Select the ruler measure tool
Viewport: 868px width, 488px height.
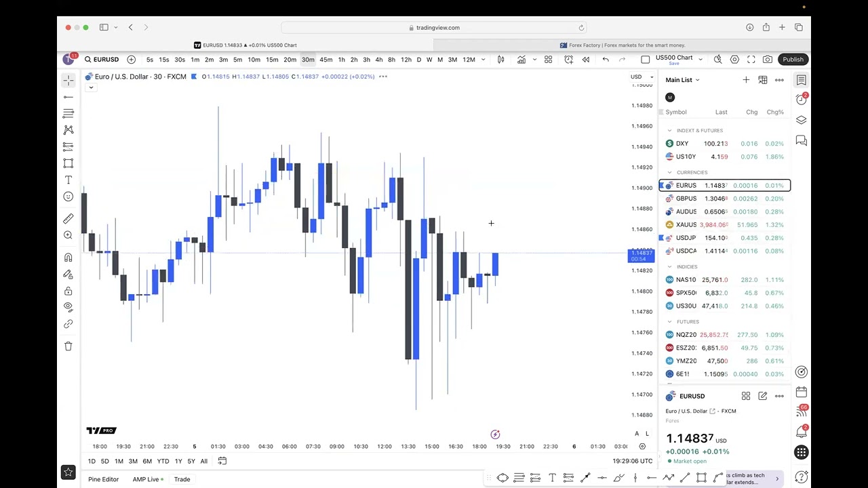(68, 218)
